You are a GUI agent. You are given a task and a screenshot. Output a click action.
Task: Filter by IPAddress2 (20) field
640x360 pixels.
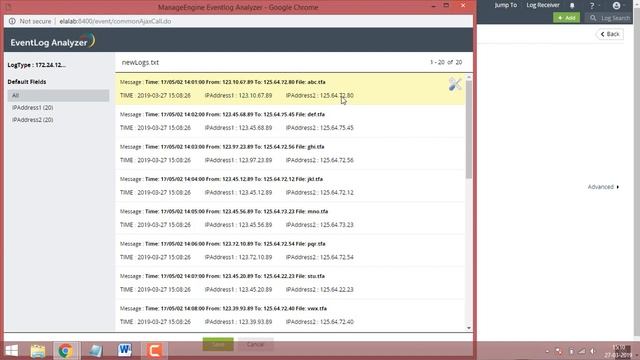(33, 120)
